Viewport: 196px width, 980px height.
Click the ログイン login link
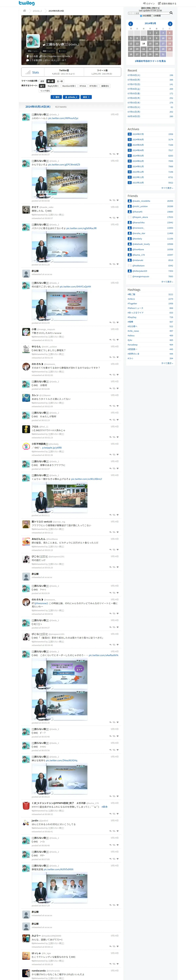click(x=149, y=3)
